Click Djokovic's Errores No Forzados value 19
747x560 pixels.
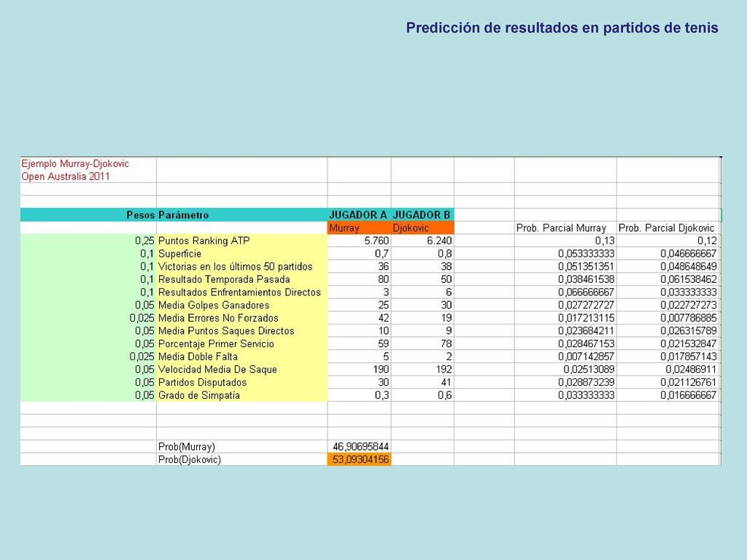click(x=446, y=318)
